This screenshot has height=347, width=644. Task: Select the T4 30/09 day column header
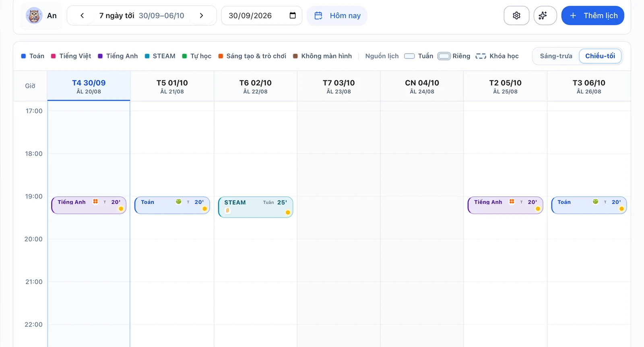point(89,86)
